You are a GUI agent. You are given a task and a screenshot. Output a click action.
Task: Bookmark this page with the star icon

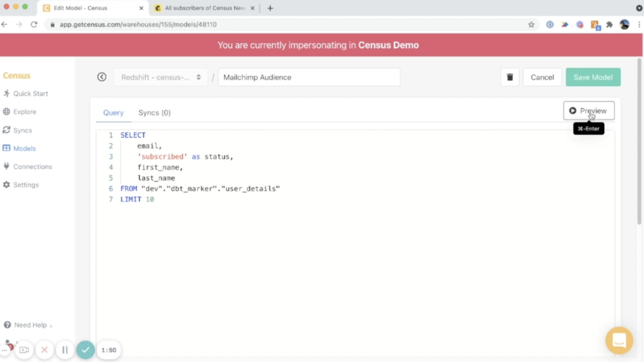[531, 24]
